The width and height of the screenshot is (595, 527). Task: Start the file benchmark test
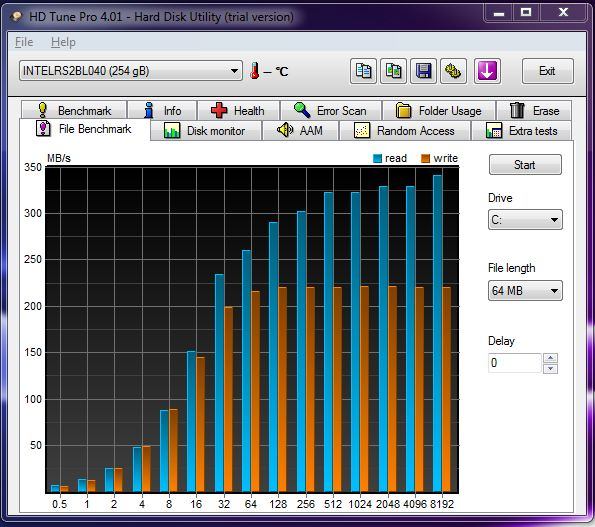[x=525, y=165]
